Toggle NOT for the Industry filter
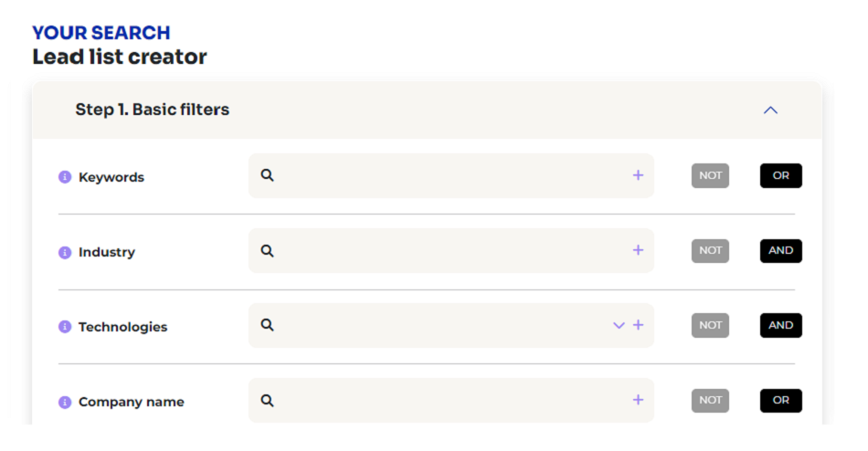The image size is (868, 451). pos(710,250)
